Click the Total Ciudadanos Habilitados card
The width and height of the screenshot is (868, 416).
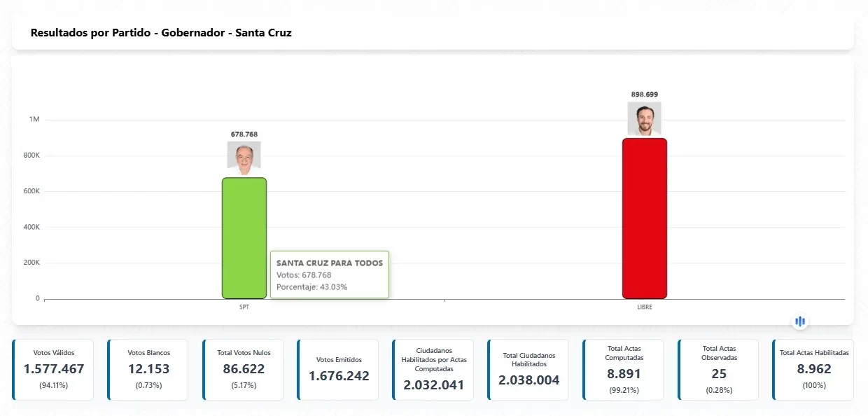coord(529,370)
